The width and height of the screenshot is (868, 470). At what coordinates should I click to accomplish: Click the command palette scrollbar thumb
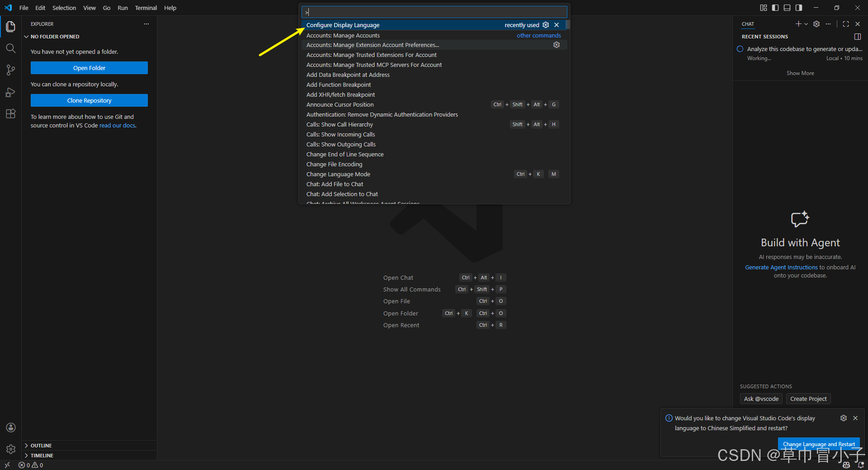568,24
